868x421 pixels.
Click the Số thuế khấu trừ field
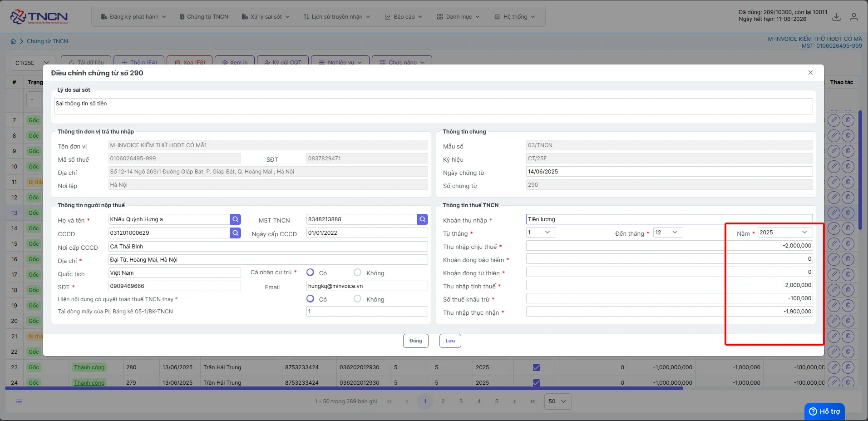pos(669,298)
